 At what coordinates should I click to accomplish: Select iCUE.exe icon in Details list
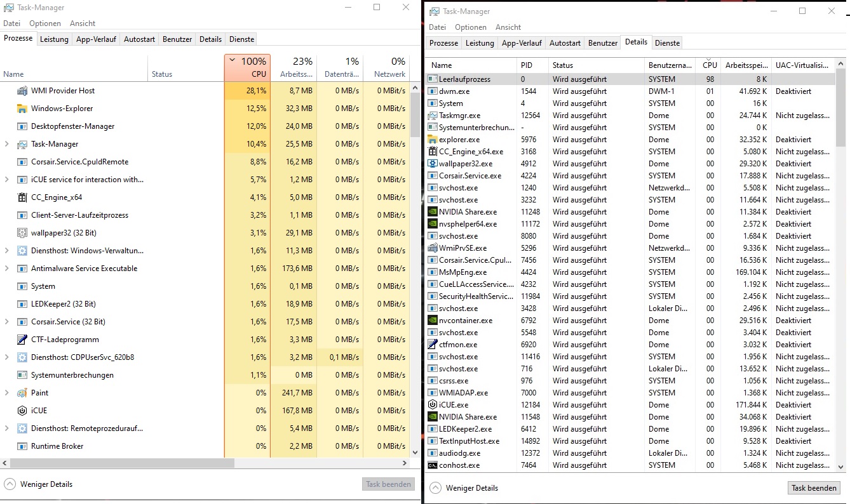point(433,405)
